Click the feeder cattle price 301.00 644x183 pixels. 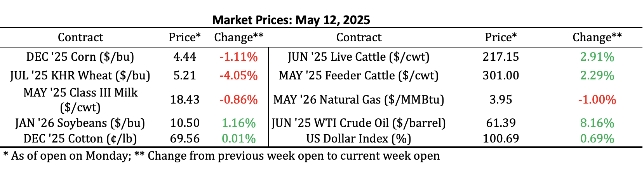501,75
